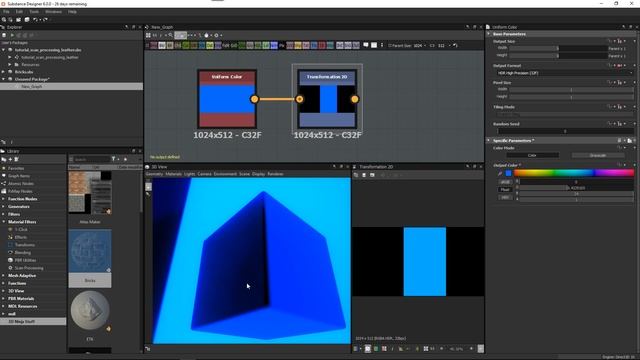Select Color in Color Mode
This screenshot has width=640, height=360.
click(532, 156)
